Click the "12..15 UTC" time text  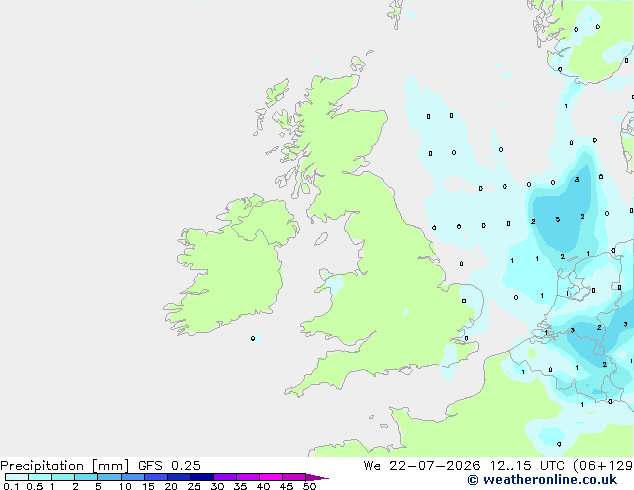pyautogui.click(x=527, y=466)
